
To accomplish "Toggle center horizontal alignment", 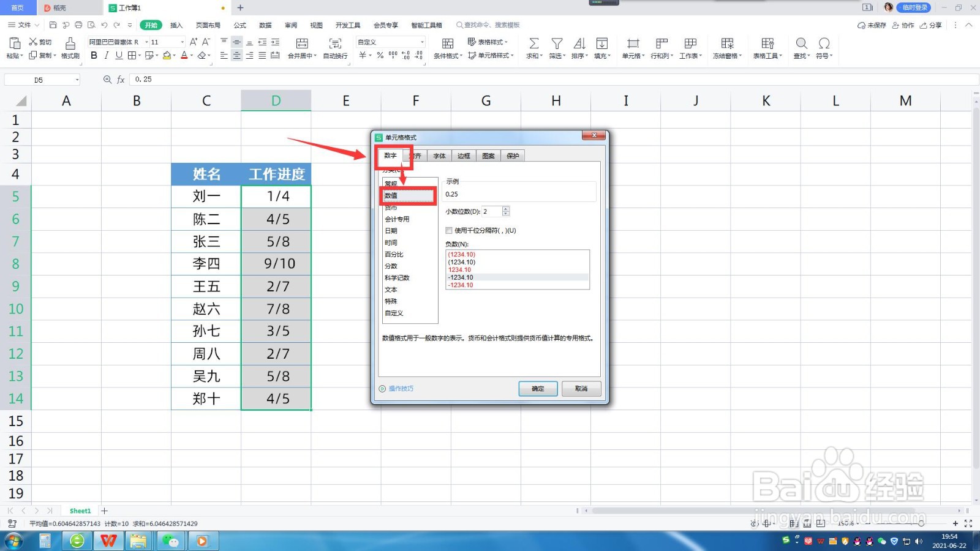I will tap(236, 55).
